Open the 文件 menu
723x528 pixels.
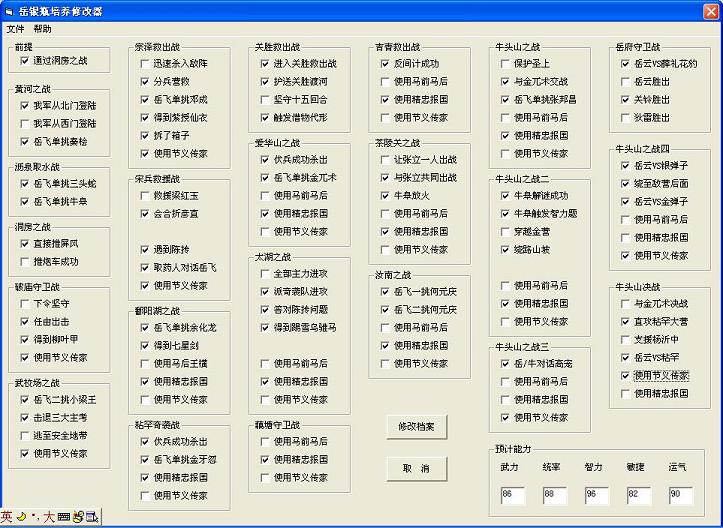(x=15, y=29)
